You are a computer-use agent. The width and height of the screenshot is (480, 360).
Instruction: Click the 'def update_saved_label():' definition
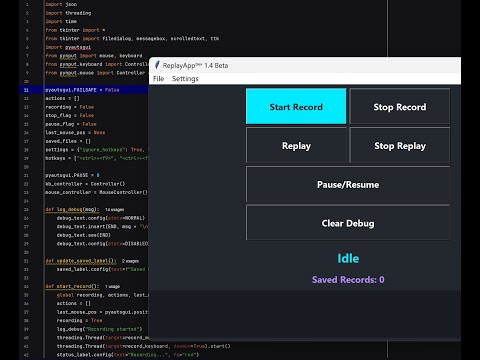(x=81, y=261)
